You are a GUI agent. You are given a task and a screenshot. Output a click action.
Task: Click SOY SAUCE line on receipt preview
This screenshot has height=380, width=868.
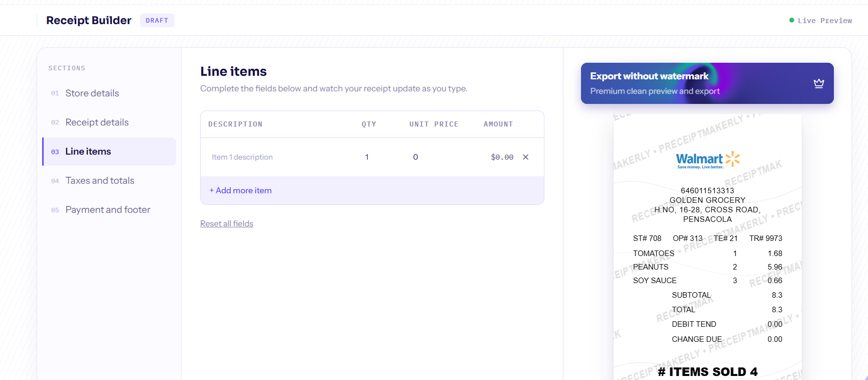point(707,281)
